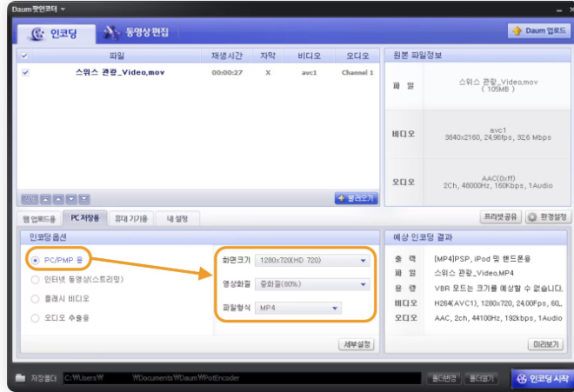Click the H264(AVC1) expected video text
This screenshot has height=392, width=574.
498,303
